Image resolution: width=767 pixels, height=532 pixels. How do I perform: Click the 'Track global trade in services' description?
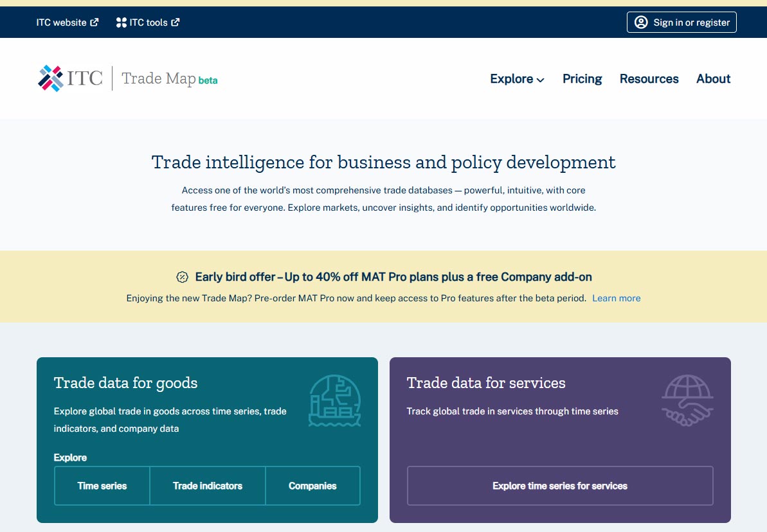coord(512,411)
